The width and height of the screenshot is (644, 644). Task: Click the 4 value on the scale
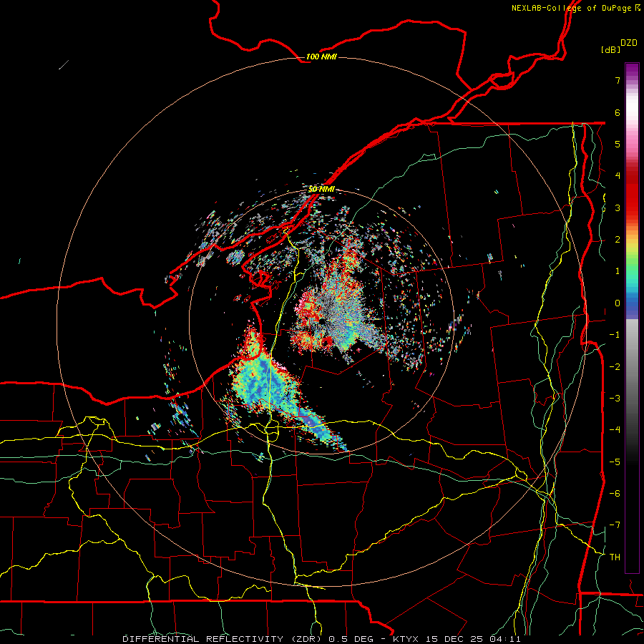pyautogui.click(x=618, y=176)
